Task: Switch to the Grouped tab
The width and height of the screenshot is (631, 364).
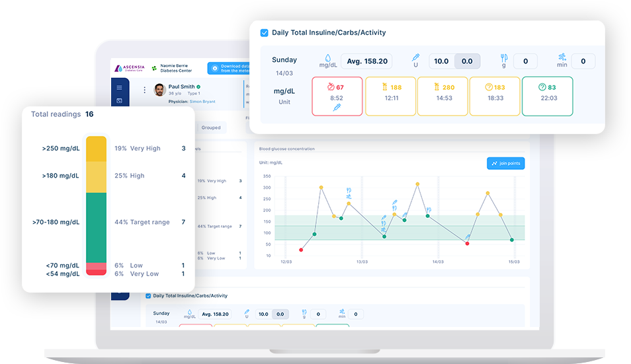Action: tap(211, 127)
